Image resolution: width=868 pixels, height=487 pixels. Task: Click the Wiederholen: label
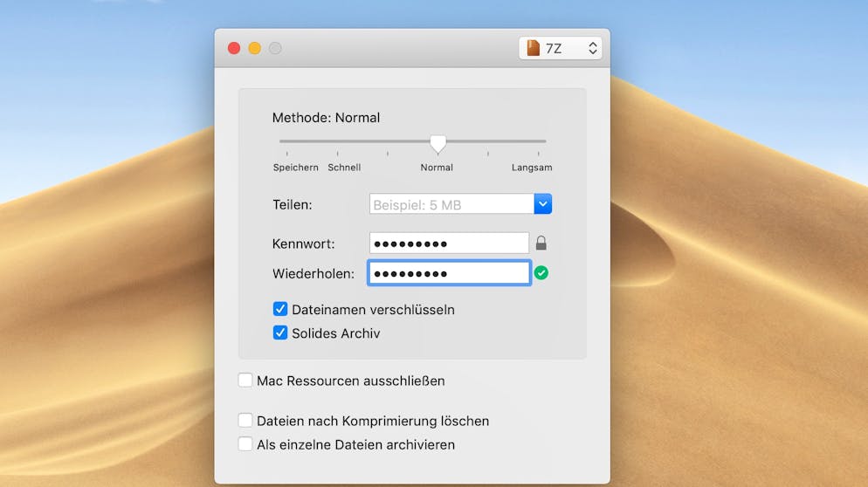313,273
